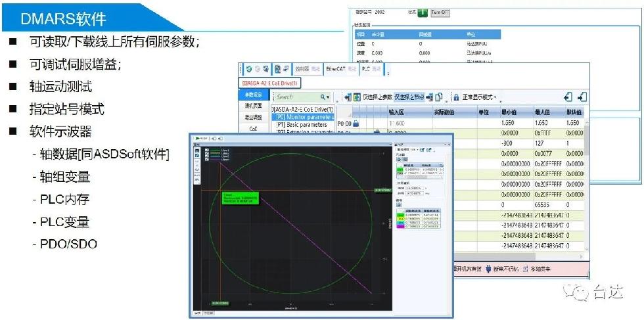Click the actual value (实际数值) column header
Viewport: 644px width, 320px height.
coord(454,112)
